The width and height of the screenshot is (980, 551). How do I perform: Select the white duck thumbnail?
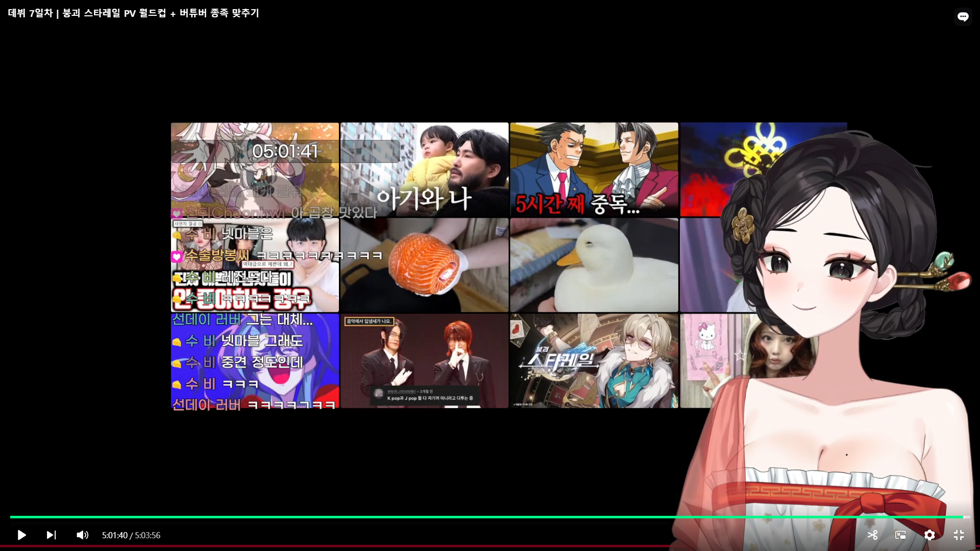click(594, 265)
